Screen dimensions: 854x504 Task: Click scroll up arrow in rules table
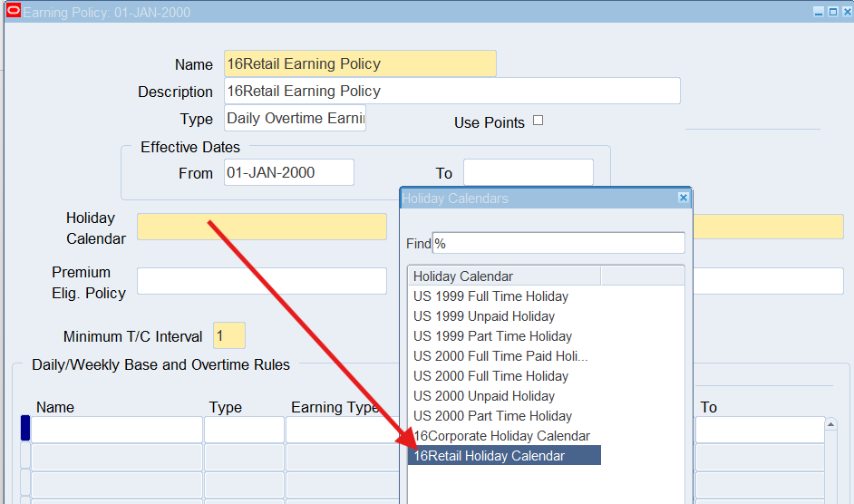pos(830,424)
